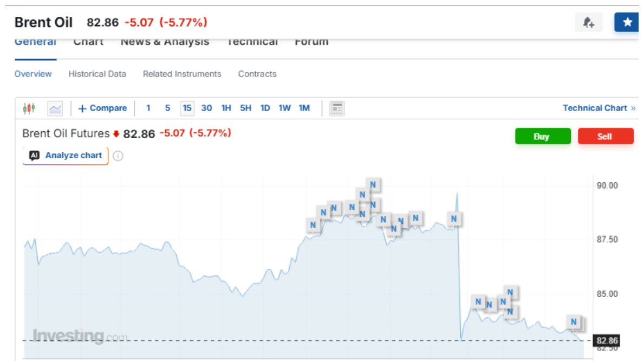644x361 pixels.
Task: Select the 1W interval
Action: 284,108
